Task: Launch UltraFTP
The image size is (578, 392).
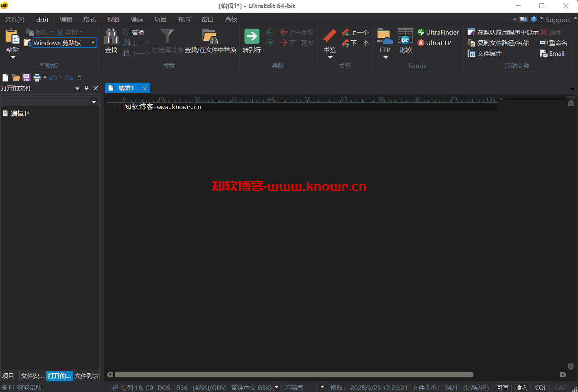Action: (x=434, y=43)
